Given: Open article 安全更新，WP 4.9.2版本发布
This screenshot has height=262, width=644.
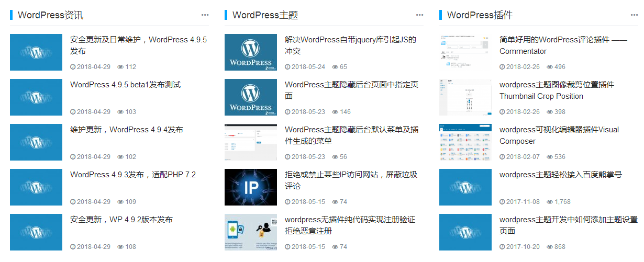Looking at the screenshot, I should [121, 220].
